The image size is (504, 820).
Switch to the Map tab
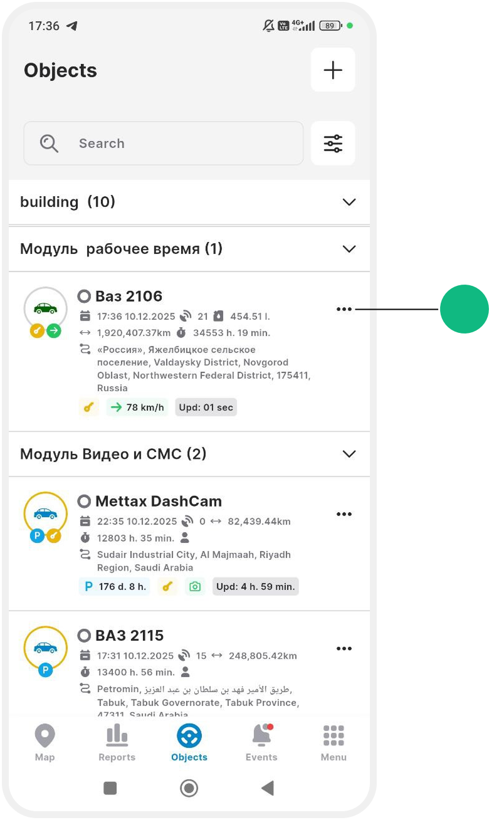pos(45,743)
